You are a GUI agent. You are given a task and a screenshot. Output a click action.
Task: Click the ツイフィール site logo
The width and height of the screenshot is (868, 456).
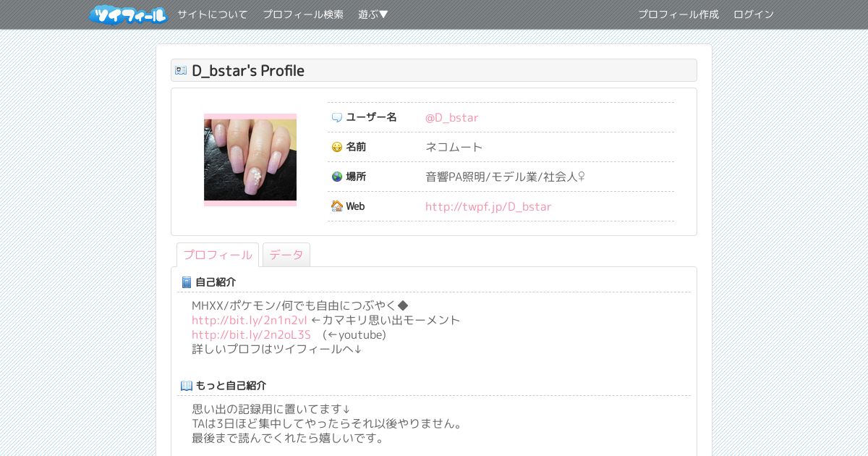click(128, 14)
